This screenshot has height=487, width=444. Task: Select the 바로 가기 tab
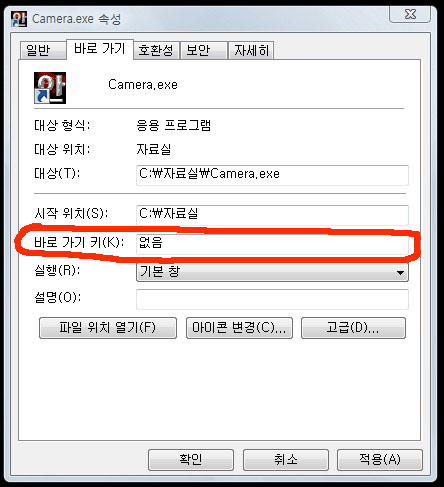tap(100, 49)
